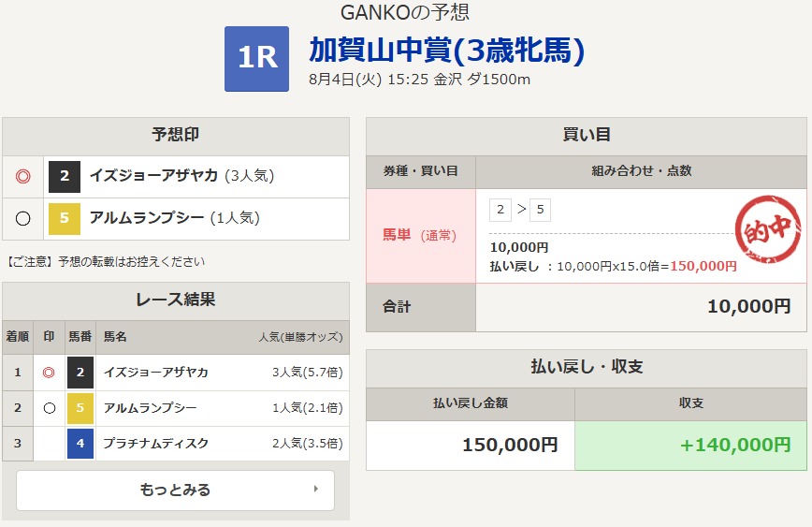Click the GANKOの予想 heading
812x527 pixels.
click(x=405, y=12)
